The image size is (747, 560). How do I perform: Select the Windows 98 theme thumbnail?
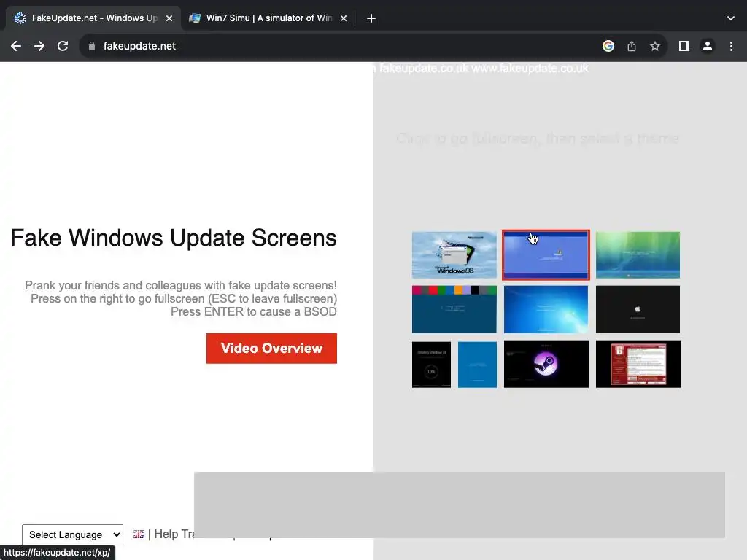click(454, 254)
